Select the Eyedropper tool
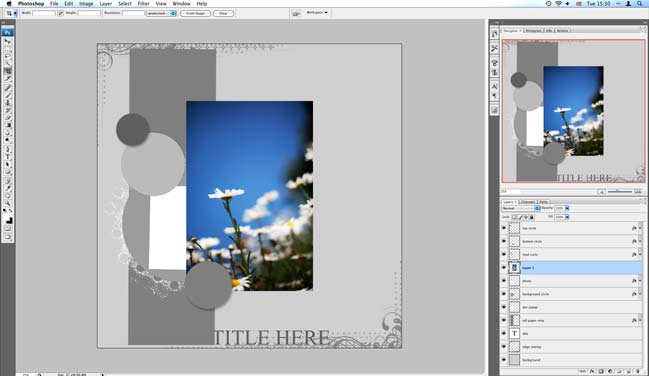 click(x=7, y=188)
